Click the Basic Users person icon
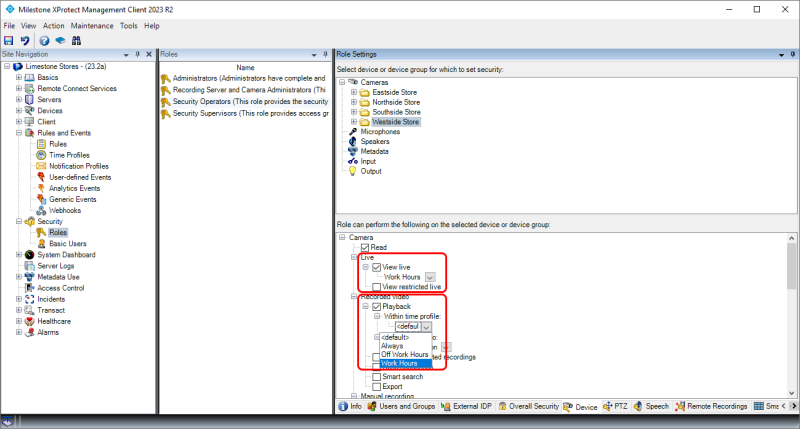Screen dimensions: 800x429 tap(41, 244)
